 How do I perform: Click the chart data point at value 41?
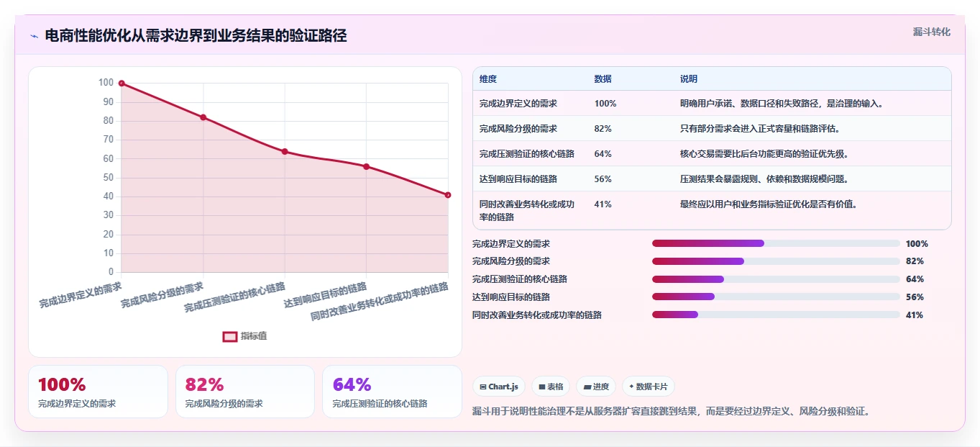[448, 195]
